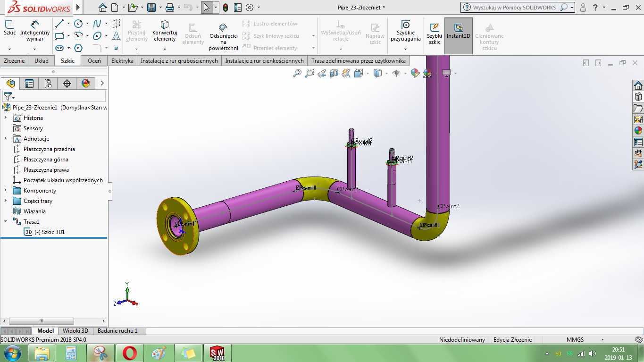Screen dimensions: 644x362
Task: Open the dropdown arrow under Inteligentny wymiar
Action: 35,49
